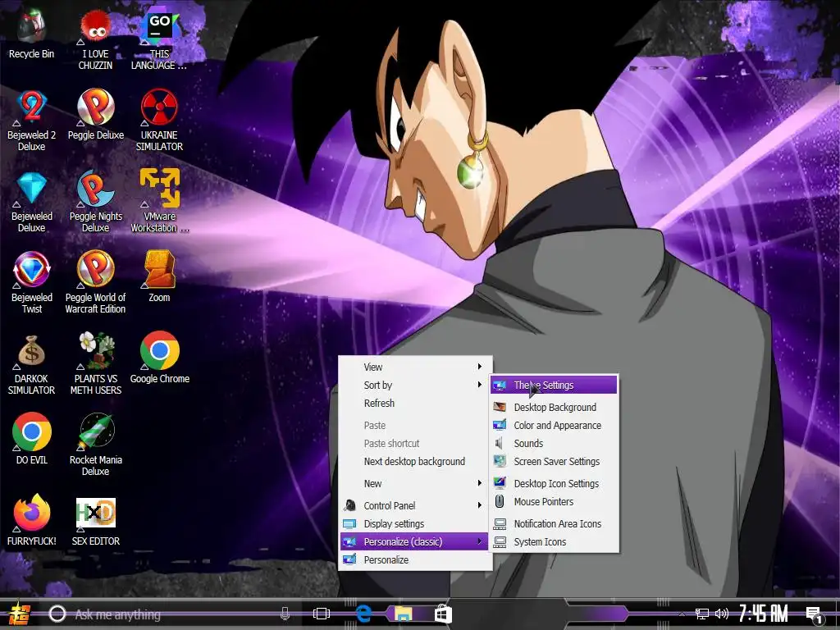The height and width of the screenshot is (630, 840).
Task: Select the Google Chrome desktop shortcut
Action: (x=159, y=359)
